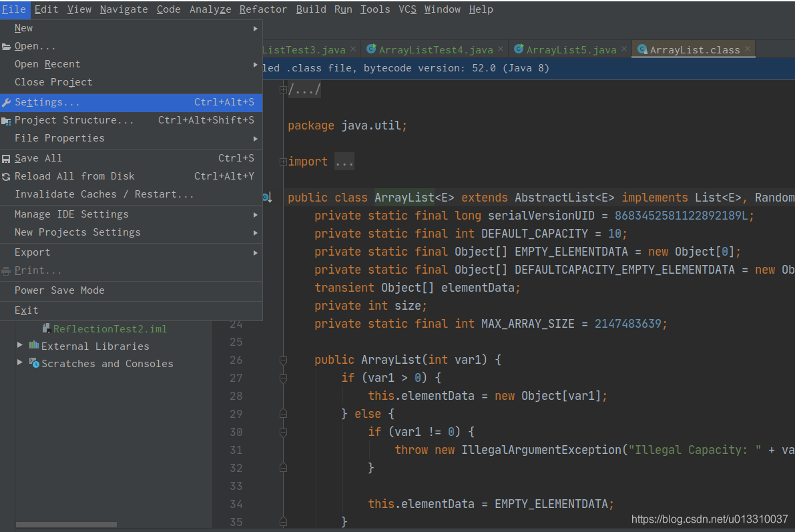Image resolution: width=795 pixels, height=532 pixels.
Task: Click the bytecode icon on ArrayList.class tab
Action: coord(641,49)
